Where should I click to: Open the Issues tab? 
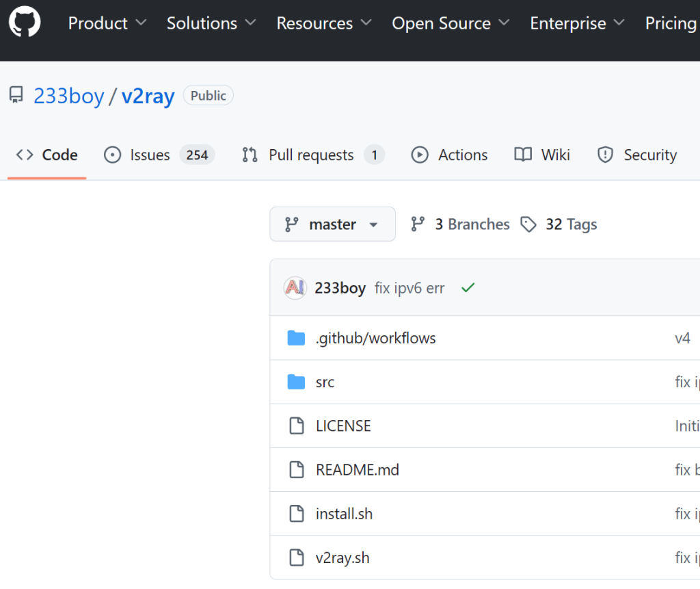pyautogui.click(x=159, y=155)
